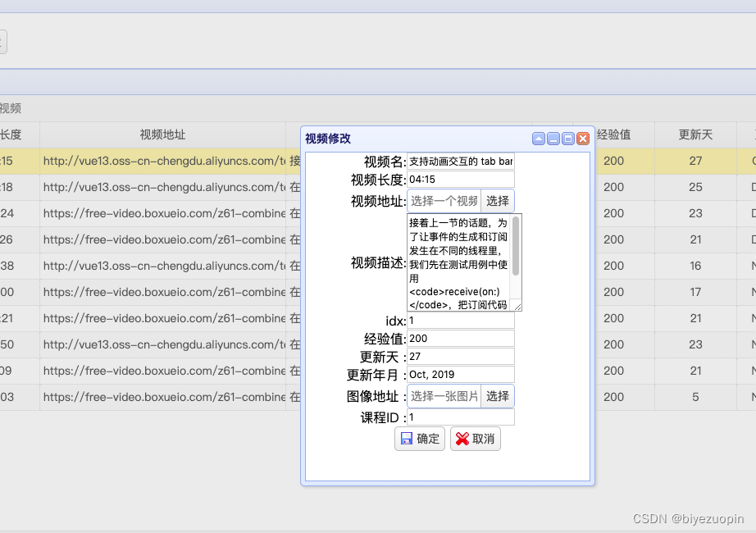Viewport: 756px width, 533px height.
Task: Click 选择 button beside 图像地址
Action: click(x=498, y=397)
